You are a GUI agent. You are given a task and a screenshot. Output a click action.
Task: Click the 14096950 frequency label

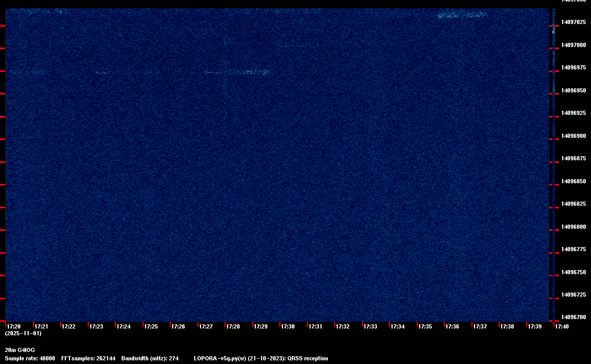click(x=574, y=90)
